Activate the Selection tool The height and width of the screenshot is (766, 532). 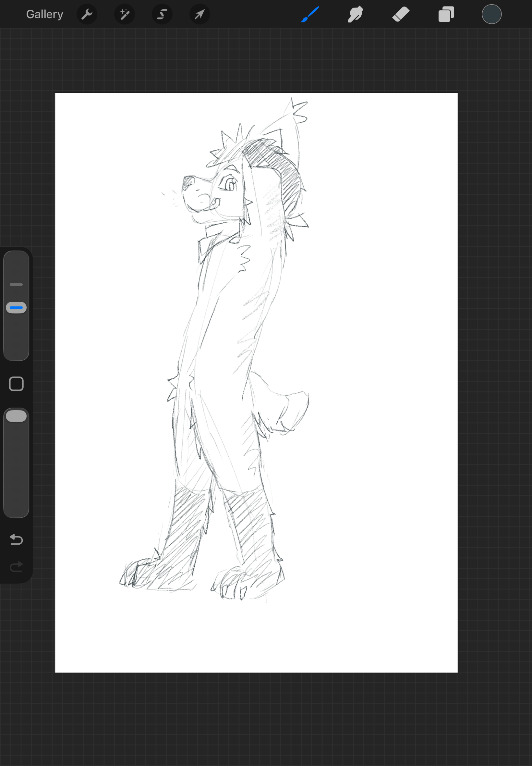(x=162, y=14)
